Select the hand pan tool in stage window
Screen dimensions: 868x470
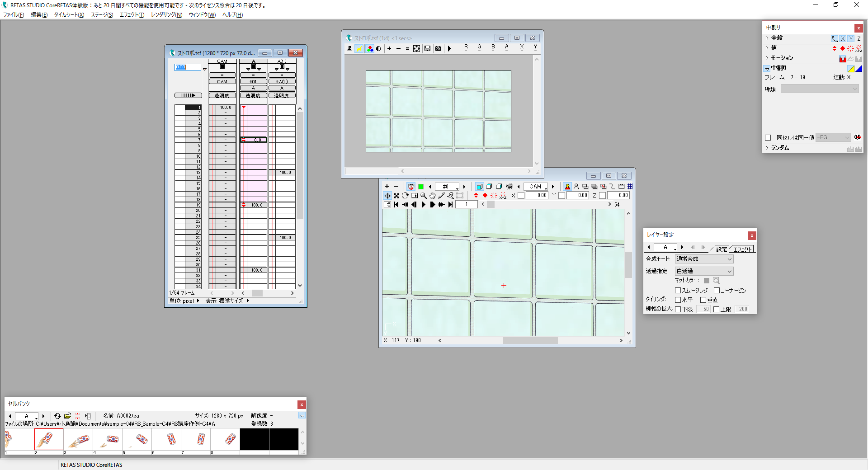point(433,196)
